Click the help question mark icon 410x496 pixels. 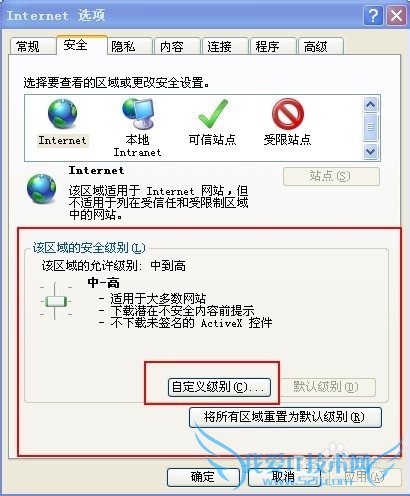[x=373, y=15]
